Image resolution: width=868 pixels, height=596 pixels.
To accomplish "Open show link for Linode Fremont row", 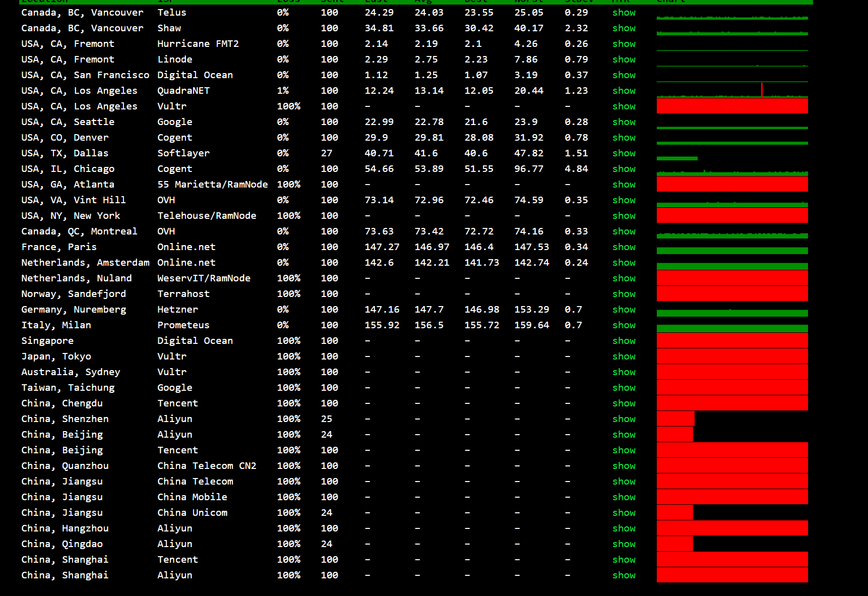I will tap(624, 59).
